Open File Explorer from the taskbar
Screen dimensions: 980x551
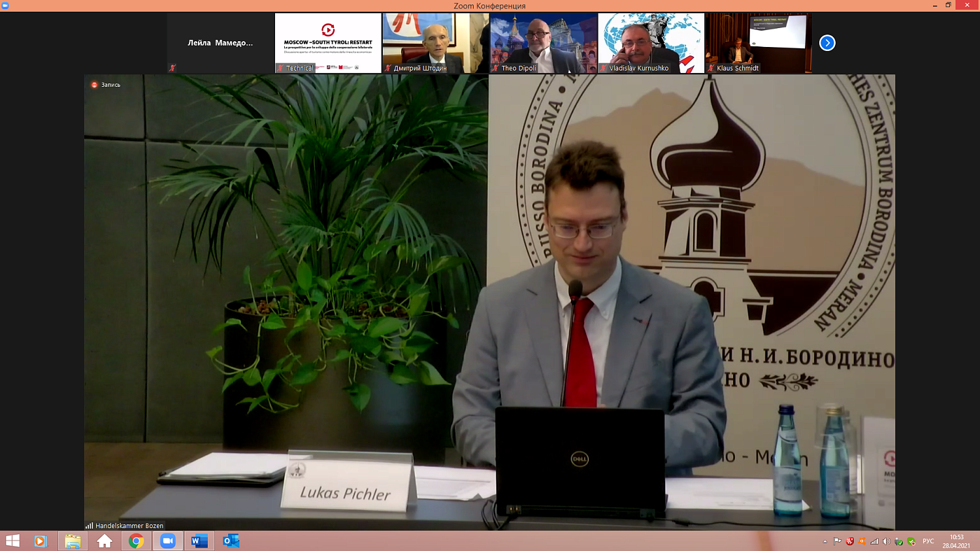pyautogui.click(x=73, y=541)
